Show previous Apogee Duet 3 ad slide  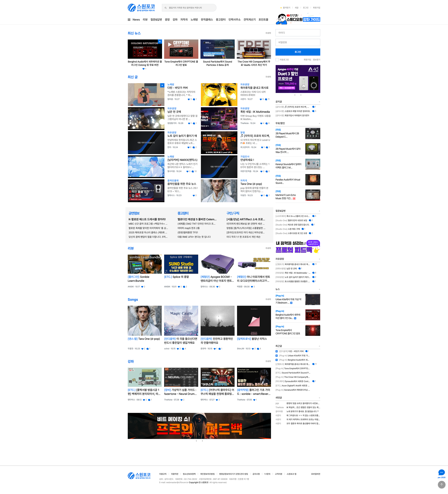pyautogui.click(x=295, y=95)
